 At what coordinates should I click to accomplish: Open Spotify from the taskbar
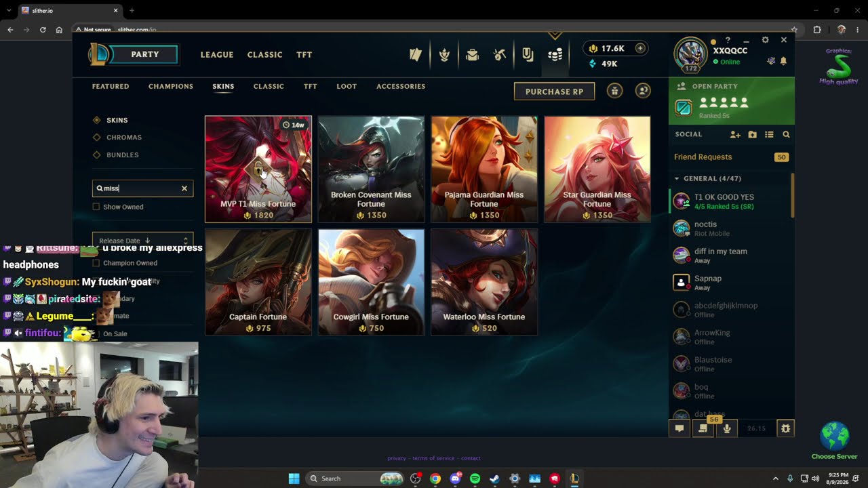click(475, 479)
